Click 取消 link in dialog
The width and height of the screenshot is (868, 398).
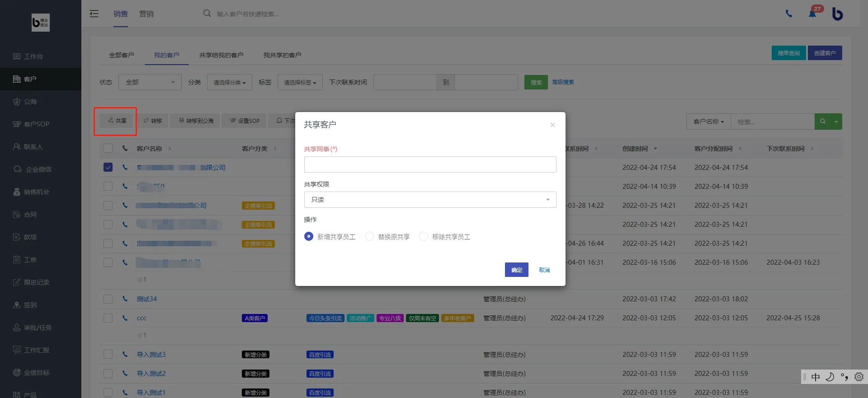point(544,270)
